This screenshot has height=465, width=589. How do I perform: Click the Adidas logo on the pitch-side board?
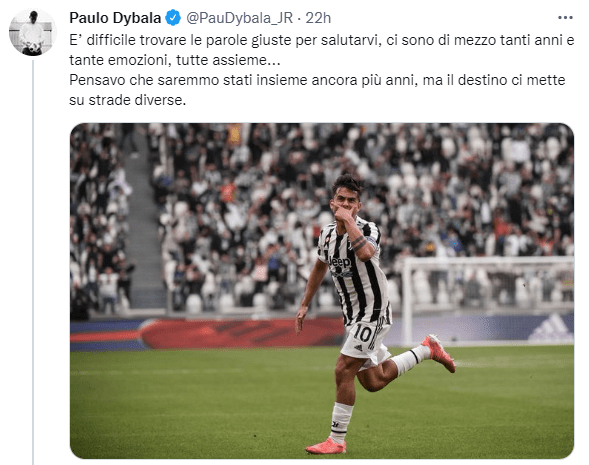pos(551,328)
